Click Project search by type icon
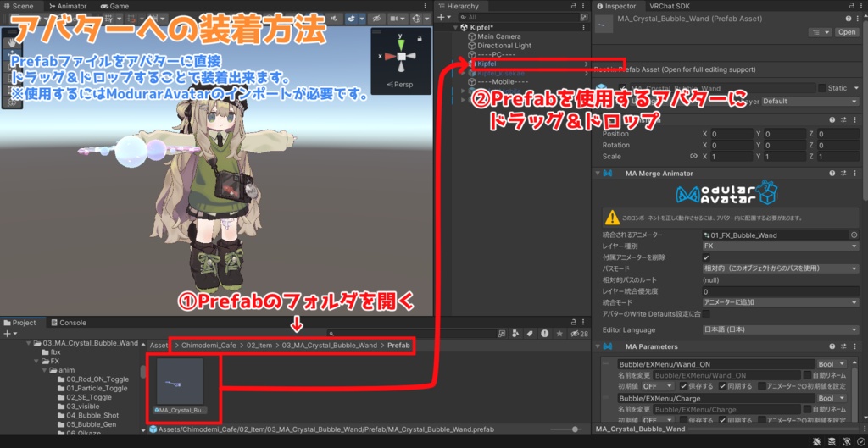Viewport: 868px width, 448px height. (x=516, y=334)
